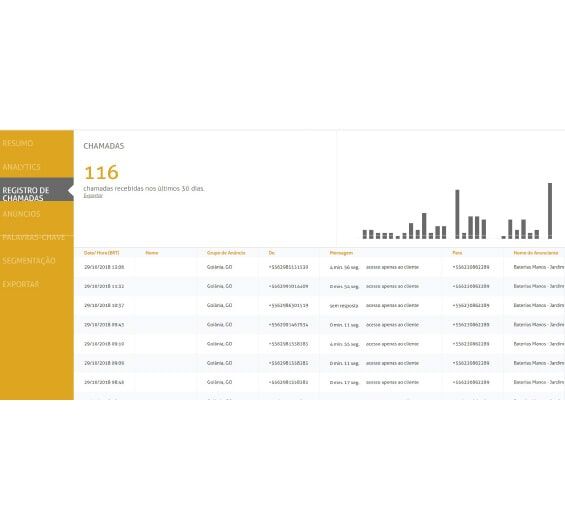Open Segmentação from the sidebar
Screen dimensions: 565x529
(29, 261)
